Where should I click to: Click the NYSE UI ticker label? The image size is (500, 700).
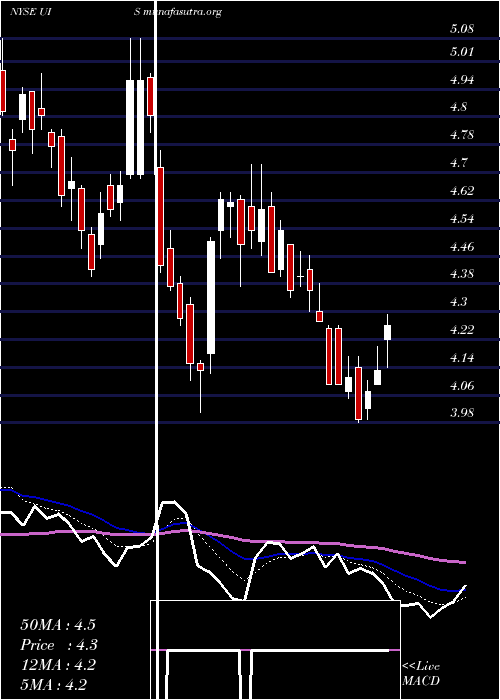click(29, 12)
